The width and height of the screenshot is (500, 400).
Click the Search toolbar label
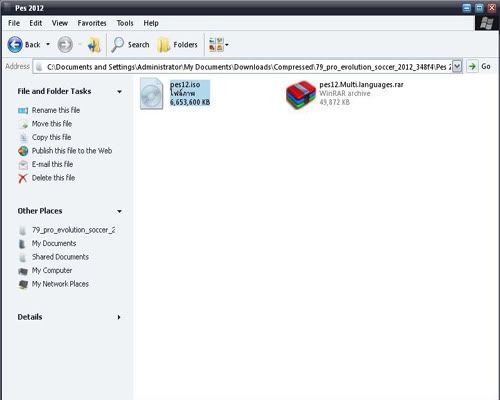[138, 45]
